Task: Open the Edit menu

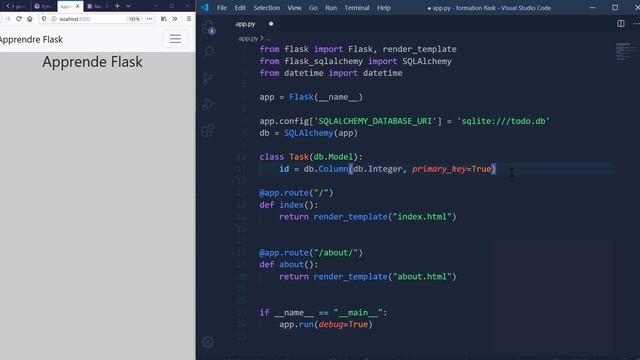Action: pos(240,8)
